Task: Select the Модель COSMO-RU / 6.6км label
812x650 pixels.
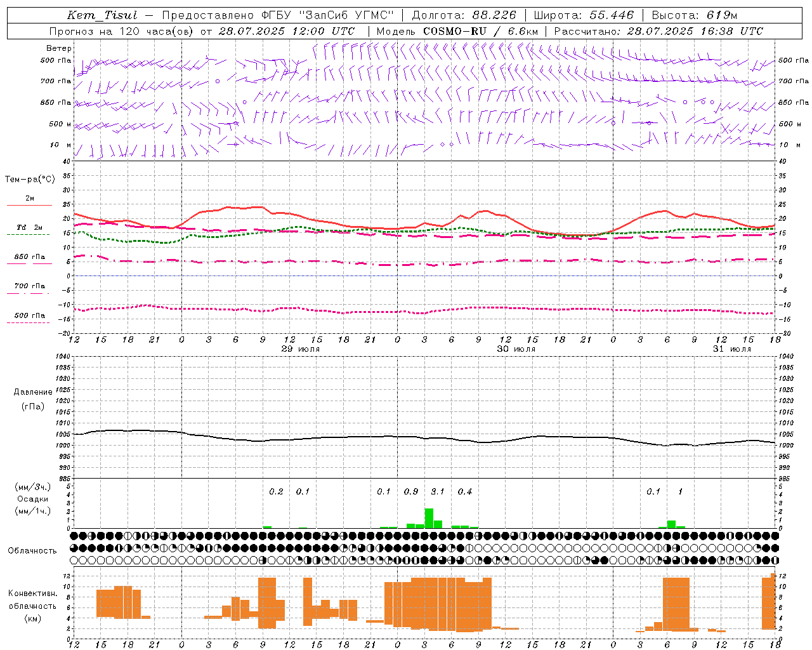Action: click(457, 31)
